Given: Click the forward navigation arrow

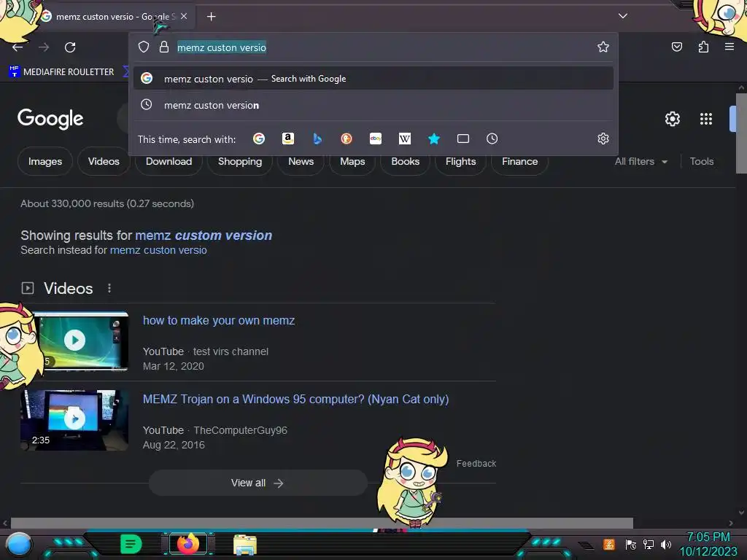Looking at the screenshot, I should coord(44,47).
